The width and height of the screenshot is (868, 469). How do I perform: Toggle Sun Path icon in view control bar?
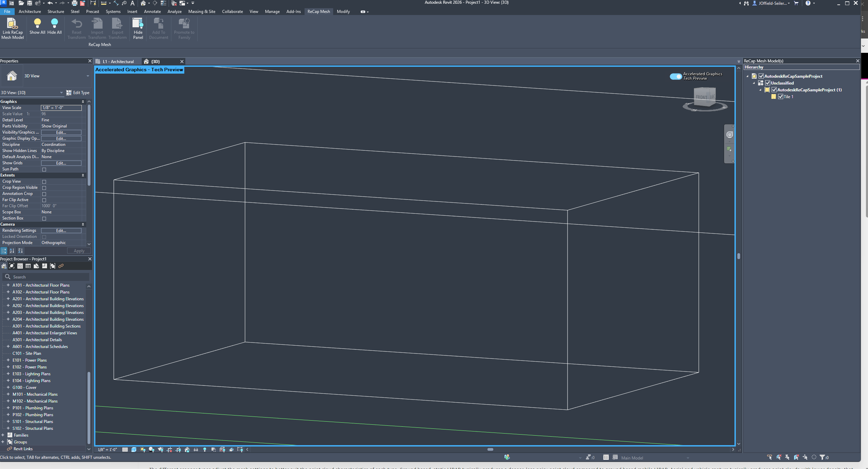click(143, 450)
